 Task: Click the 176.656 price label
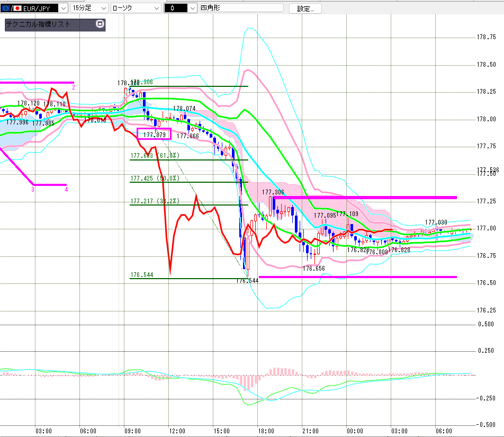[x=314, y=268]
